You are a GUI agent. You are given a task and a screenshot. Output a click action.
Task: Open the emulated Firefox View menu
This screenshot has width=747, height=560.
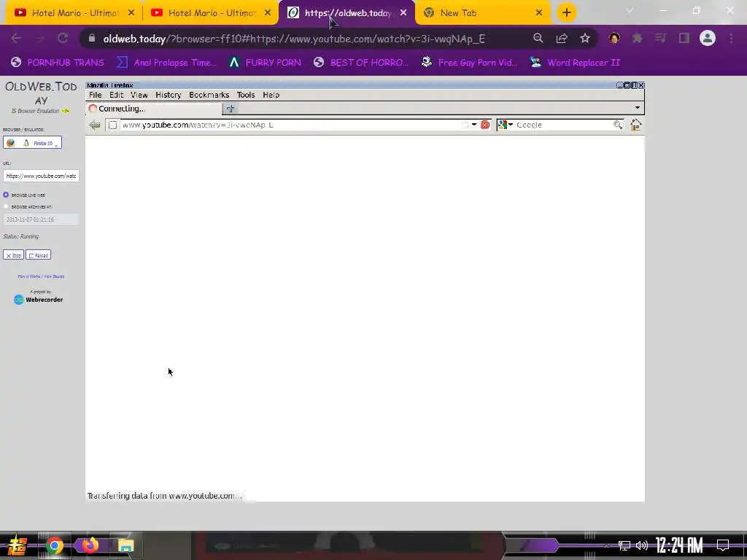139,95
